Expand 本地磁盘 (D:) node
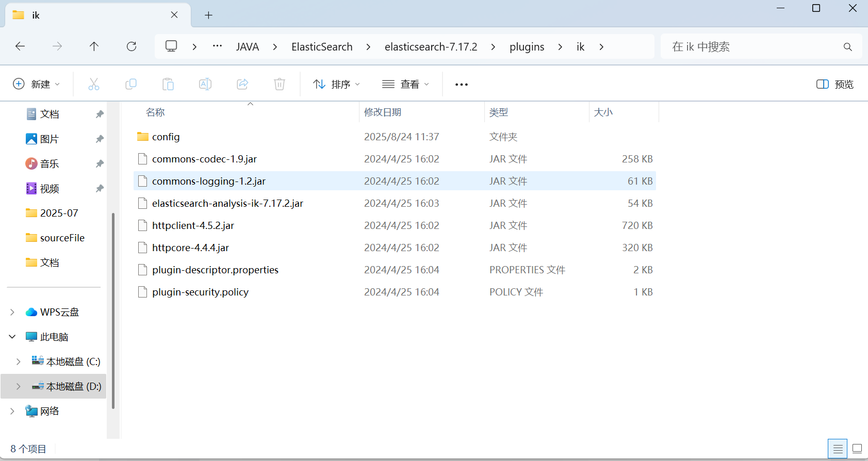The image size is (868, 461). (19, 386)
